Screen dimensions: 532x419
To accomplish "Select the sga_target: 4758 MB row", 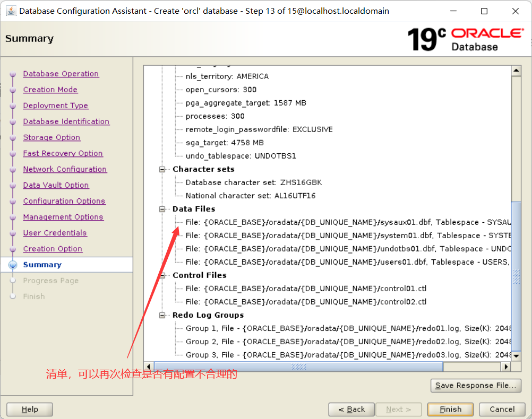I will coord(225,143).
